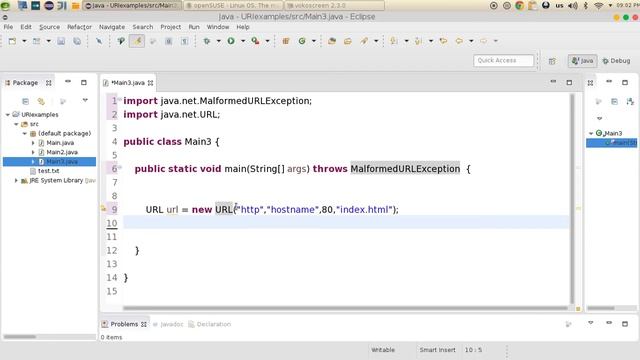
Task: Click the editor vertical scrollbar
Action: 572,199
